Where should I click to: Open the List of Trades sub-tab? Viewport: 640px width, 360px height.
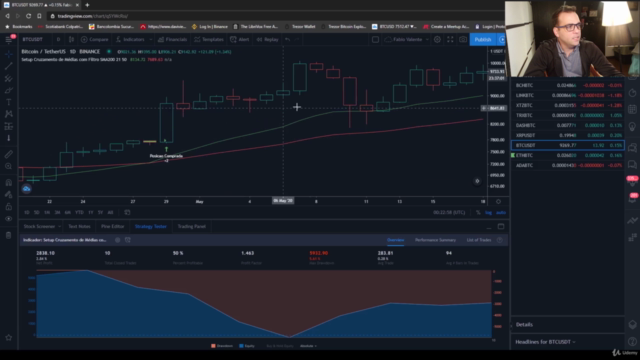[479, 240]
